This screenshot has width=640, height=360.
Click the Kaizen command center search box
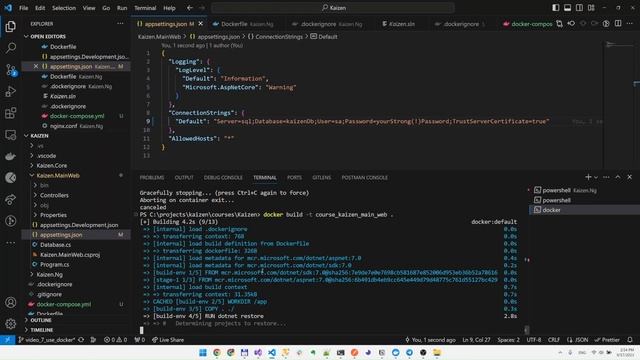pos(333,8)
